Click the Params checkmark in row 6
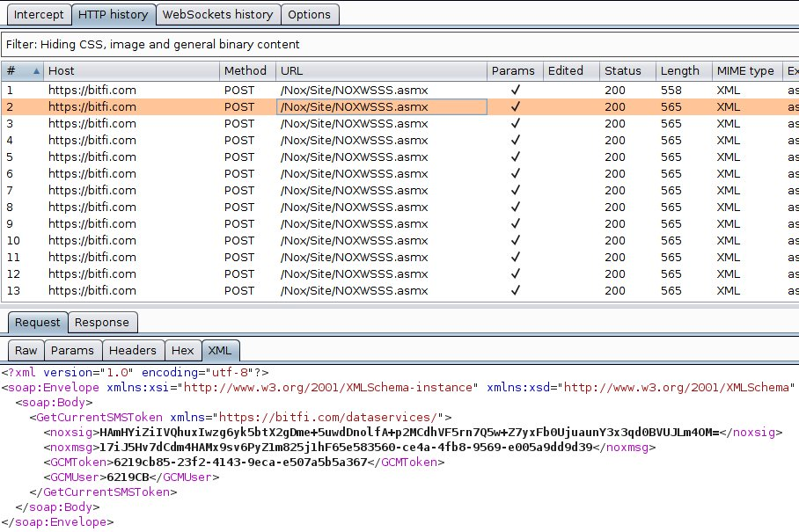This screenshot has height=532, width=799. 516,173
